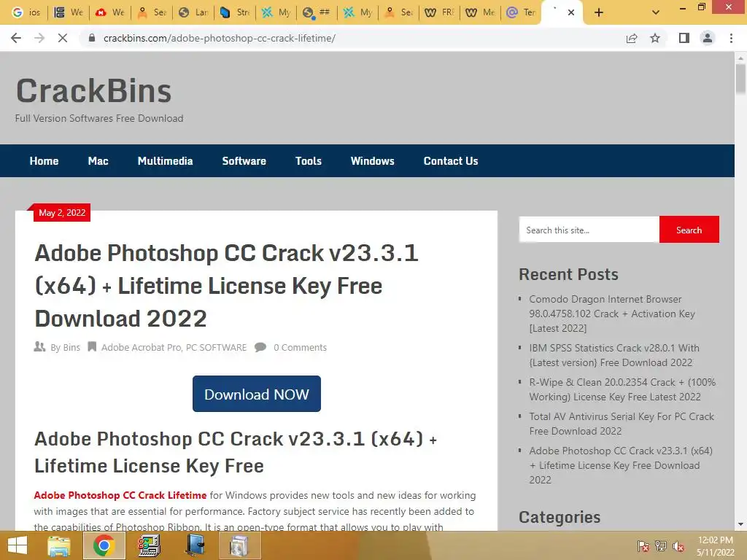Close the current active tab
The height and width of the screenshot is (560, 747).
[x=571, y=12]
